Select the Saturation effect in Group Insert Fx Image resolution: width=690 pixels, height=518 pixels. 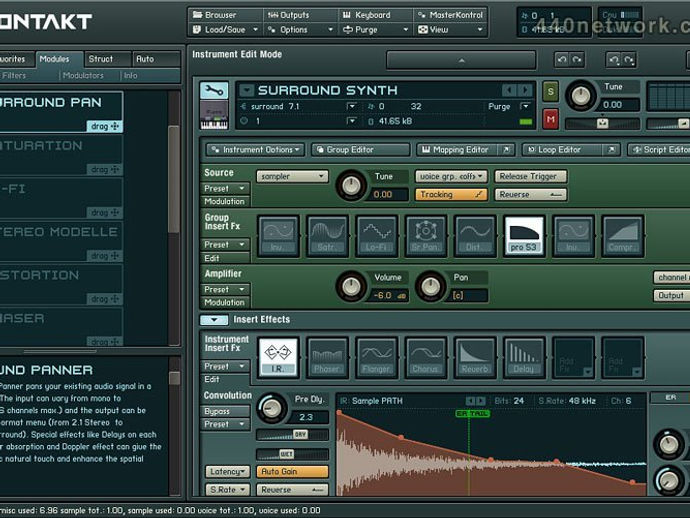click(327, 236)
